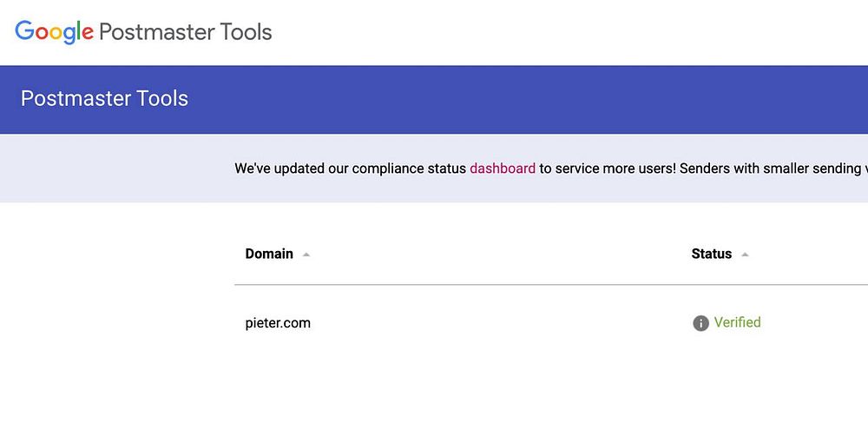Image resolution: width=868 pixels, height=430 pixels.
Task: Click the white Postmaster Tools title in blue bar
Action: (104, 99)
